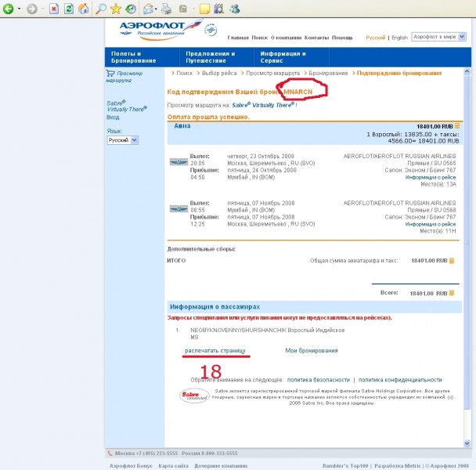Click the browser Stop icon
Viewport: 476px width, 470px height.
click(x=53, y=9)
